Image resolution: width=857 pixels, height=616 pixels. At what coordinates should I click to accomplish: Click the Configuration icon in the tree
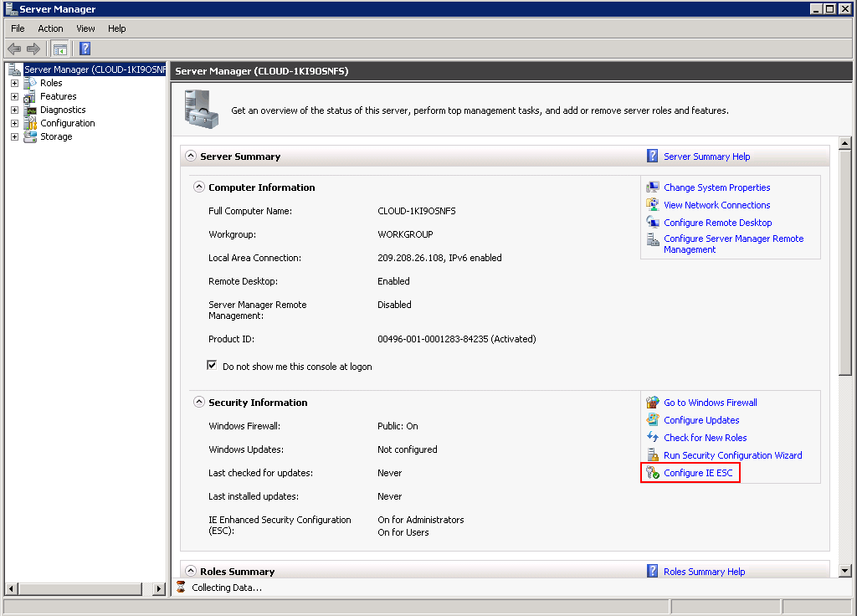point(30,123)
